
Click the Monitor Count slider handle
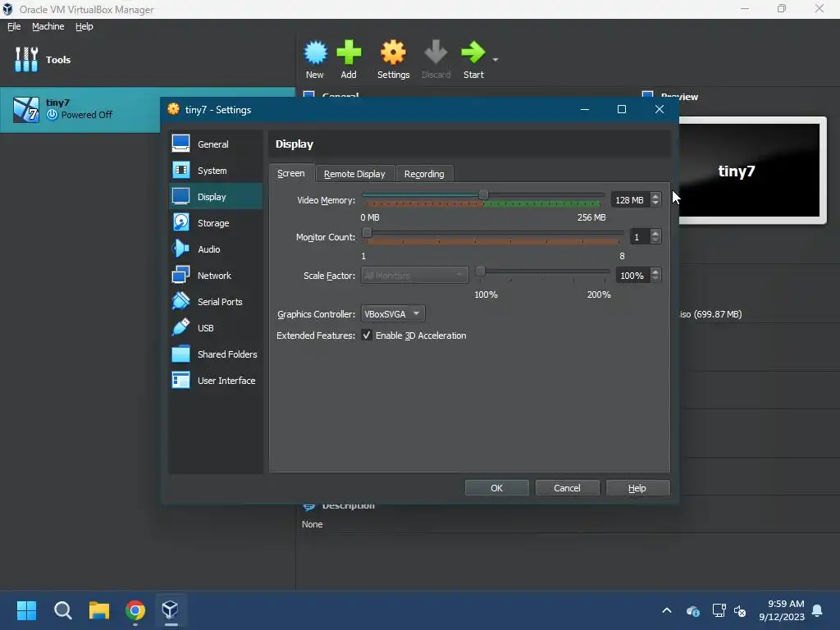tap(367, 233)
